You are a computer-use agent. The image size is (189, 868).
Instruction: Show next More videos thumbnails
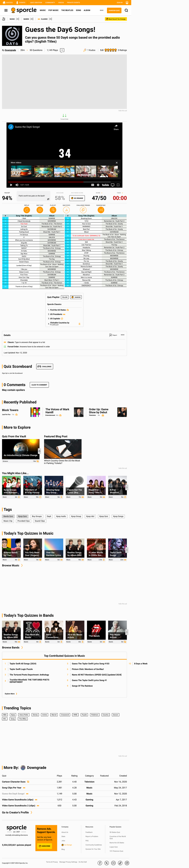click(x=118, y=171)
